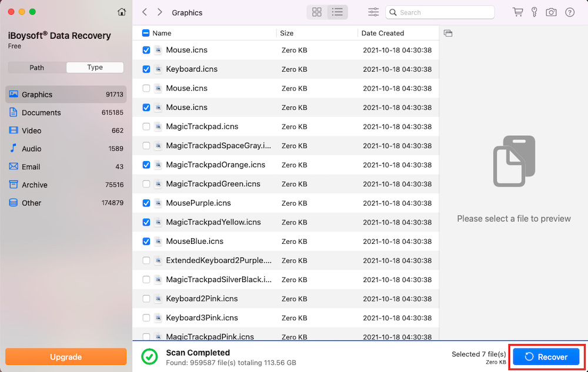Click the file icon beside MagicTrackpadOrange.icns
This screenshot has width=588, height=372.
click(158, 165)
